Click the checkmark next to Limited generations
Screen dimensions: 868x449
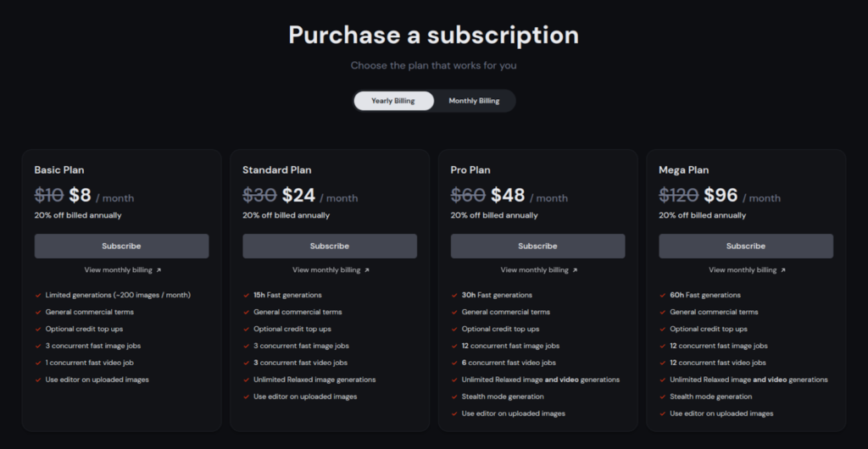38,295
